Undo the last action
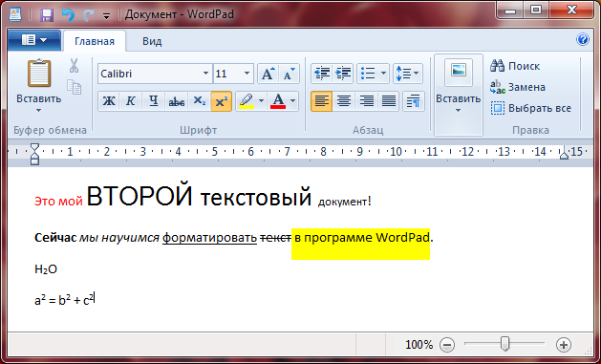 click(68, 15)
